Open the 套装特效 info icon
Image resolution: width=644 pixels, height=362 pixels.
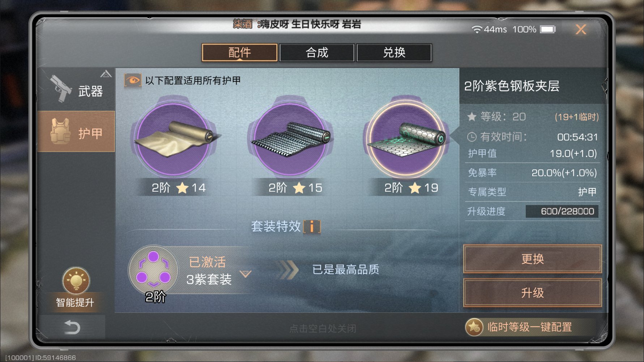coord(312,227)
